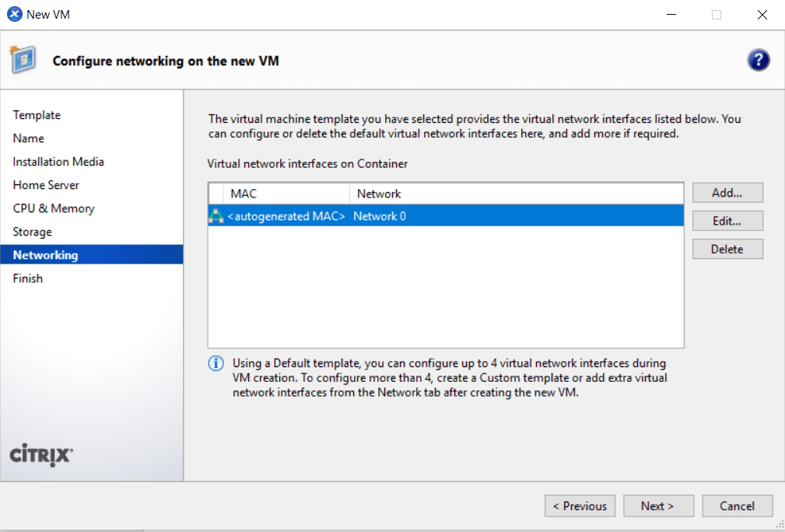Click the Citrix logo in the sidebar

(40, 456)
